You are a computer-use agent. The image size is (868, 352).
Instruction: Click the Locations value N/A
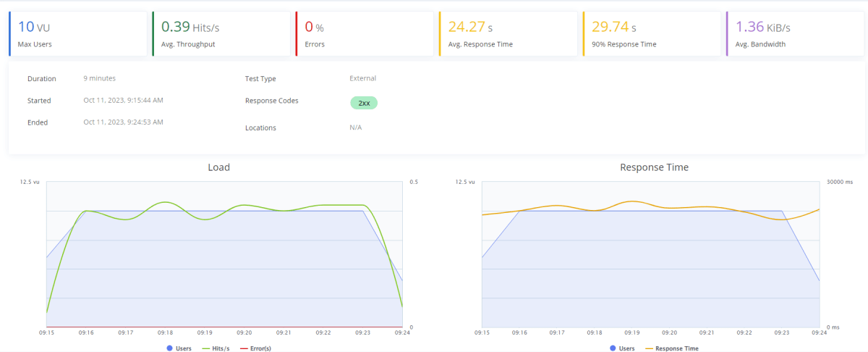pyautogui.click(x=356, y=127)
